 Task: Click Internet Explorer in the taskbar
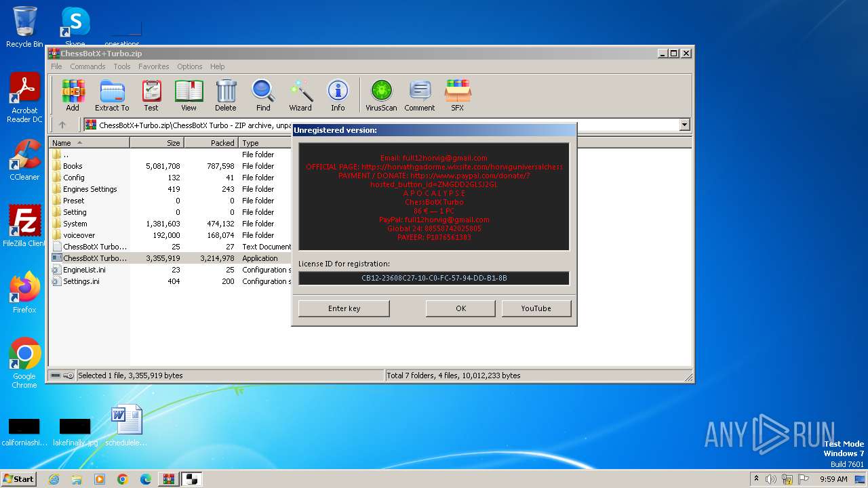coord(54,479)
